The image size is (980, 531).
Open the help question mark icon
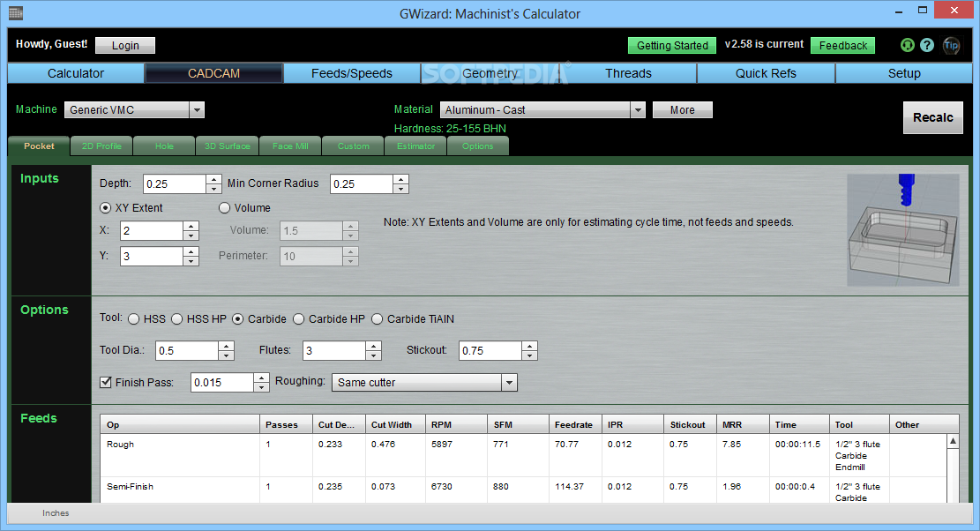(927, 45)
